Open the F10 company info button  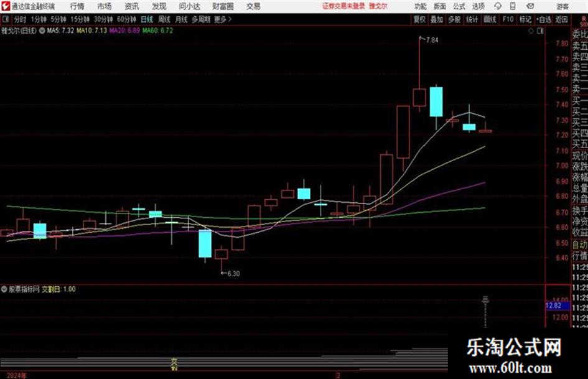[x=508, y=19]
